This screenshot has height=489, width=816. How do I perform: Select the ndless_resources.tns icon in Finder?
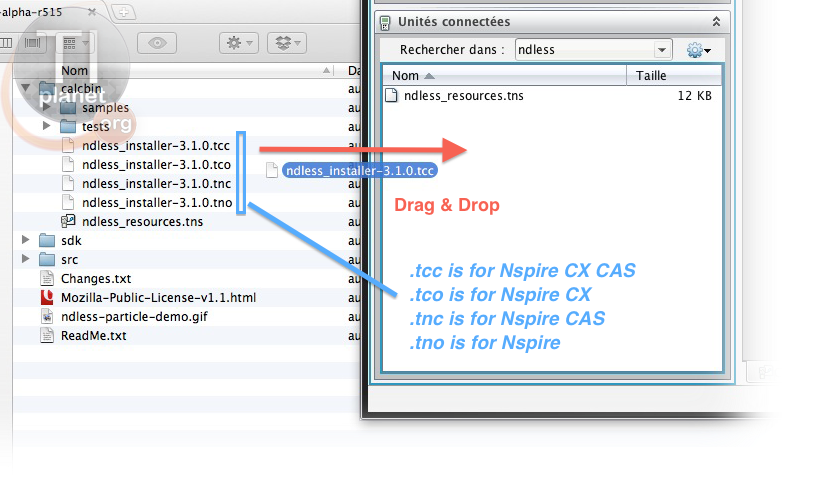[x=68, y=221]
